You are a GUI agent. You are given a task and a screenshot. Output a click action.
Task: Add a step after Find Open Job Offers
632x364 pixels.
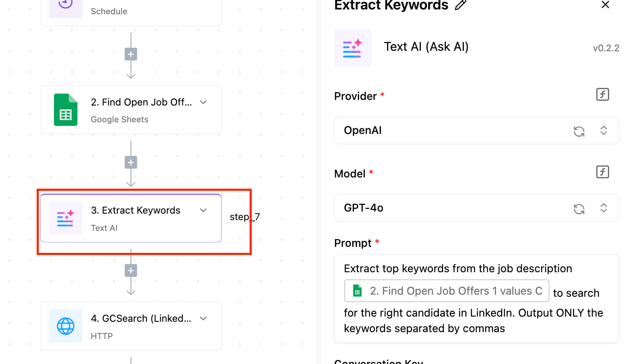[x=131, y=162]
